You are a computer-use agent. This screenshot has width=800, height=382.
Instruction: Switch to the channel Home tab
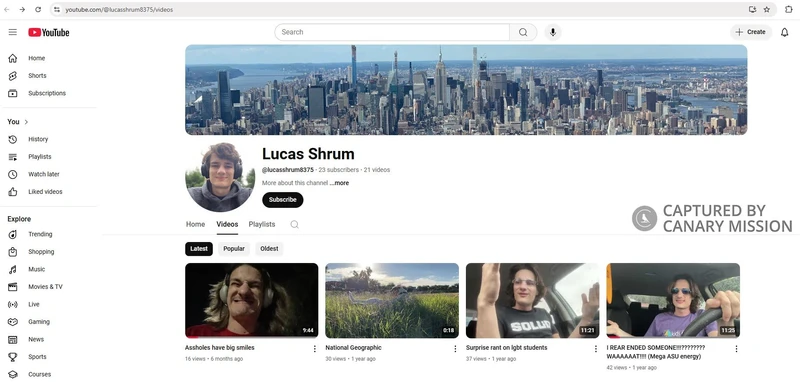tap(195, 224)
